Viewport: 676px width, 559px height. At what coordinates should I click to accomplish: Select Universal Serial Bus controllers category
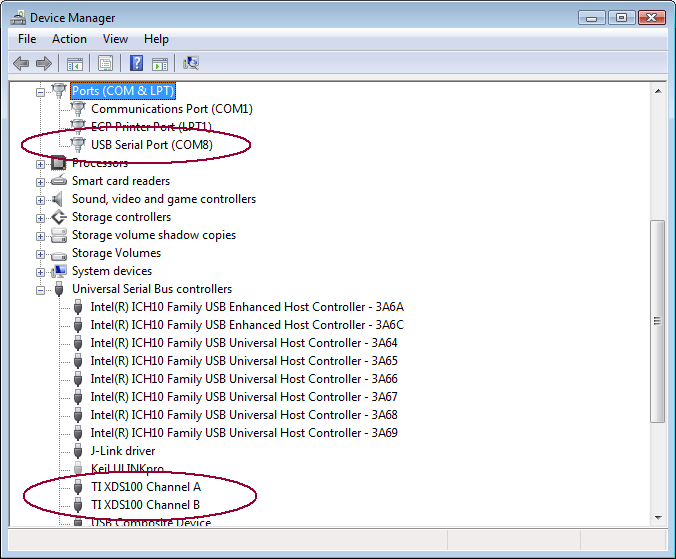[152, 289]
